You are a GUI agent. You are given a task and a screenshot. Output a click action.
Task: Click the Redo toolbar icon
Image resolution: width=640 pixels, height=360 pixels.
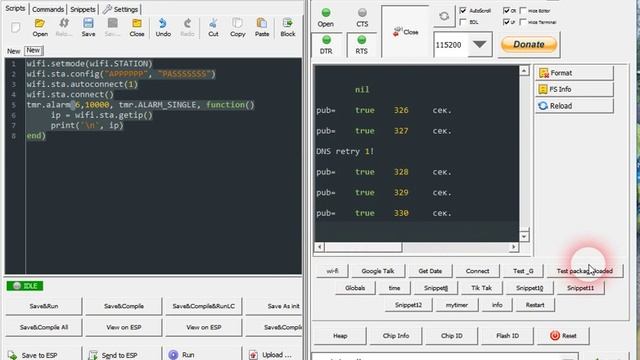coord(187,27)
